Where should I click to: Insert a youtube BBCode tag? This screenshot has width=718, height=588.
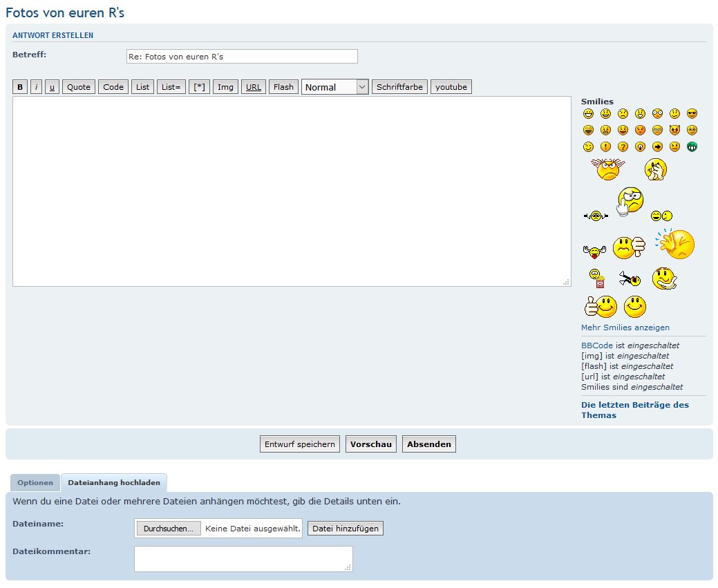click(x=451, y=87)
